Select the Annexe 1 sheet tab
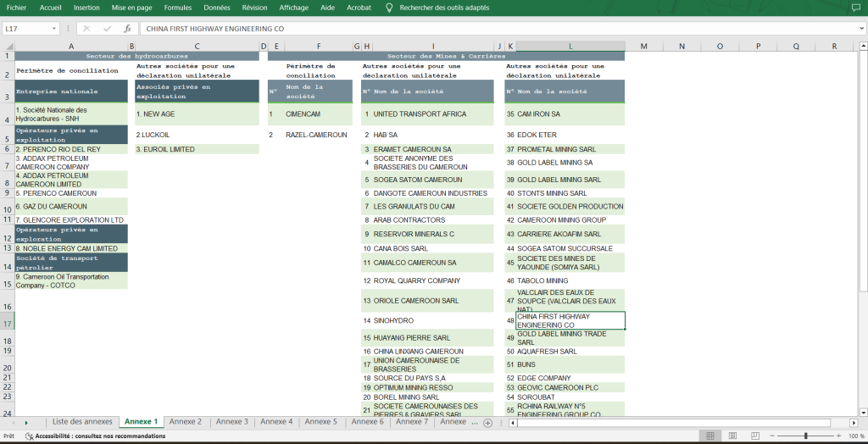 pos(142,422)
